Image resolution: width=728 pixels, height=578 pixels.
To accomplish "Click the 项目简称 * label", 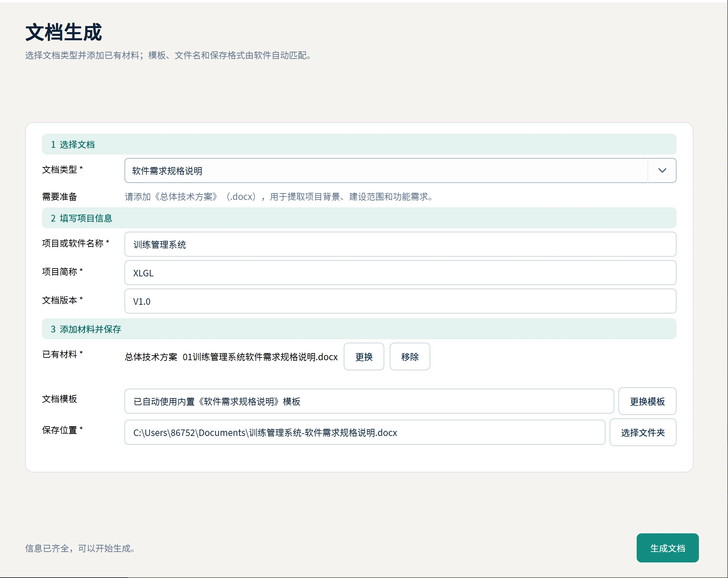I will click(62, 272).
